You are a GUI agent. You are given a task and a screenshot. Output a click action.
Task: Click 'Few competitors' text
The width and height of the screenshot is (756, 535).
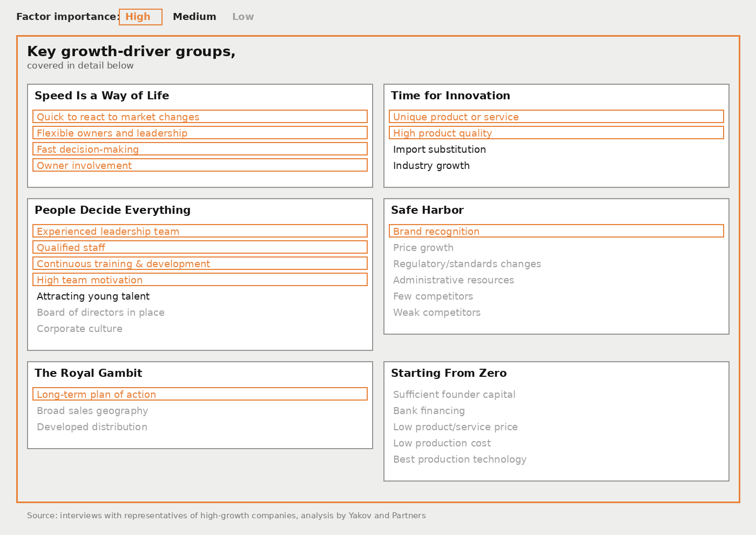(433, 296)
